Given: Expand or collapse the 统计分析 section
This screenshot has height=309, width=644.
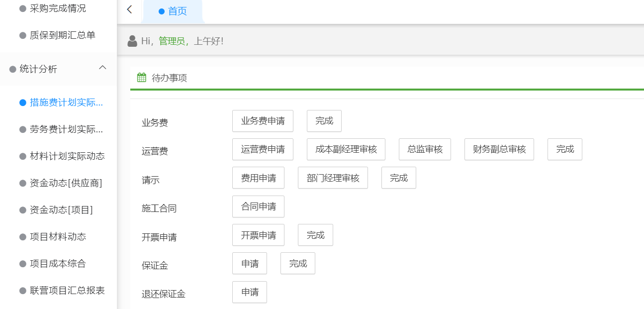Looking at the screenshot, I should pos(38,69).
